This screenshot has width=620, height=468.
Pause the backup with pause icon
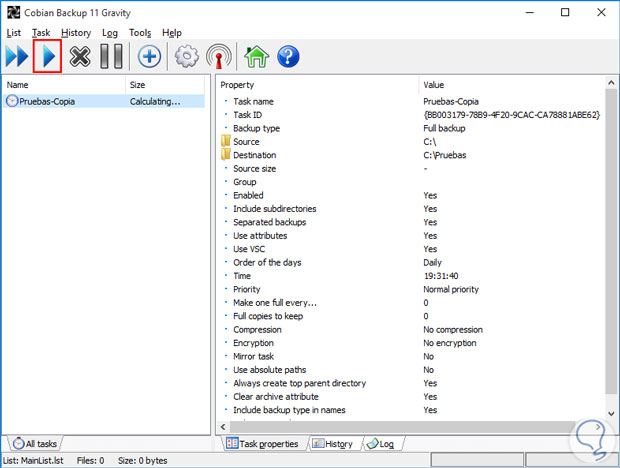[x=111, y=57]
